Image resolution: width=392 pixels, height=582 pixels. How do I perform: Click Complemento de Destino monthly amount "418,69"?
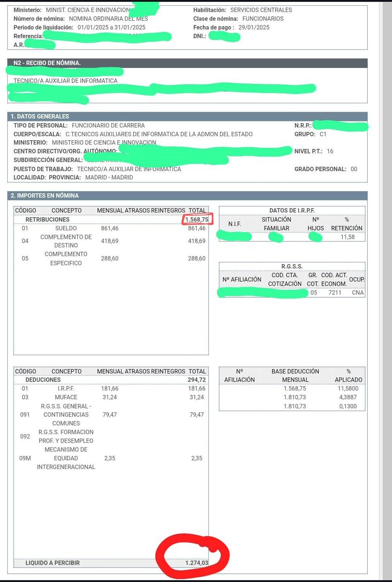point(110,241)
